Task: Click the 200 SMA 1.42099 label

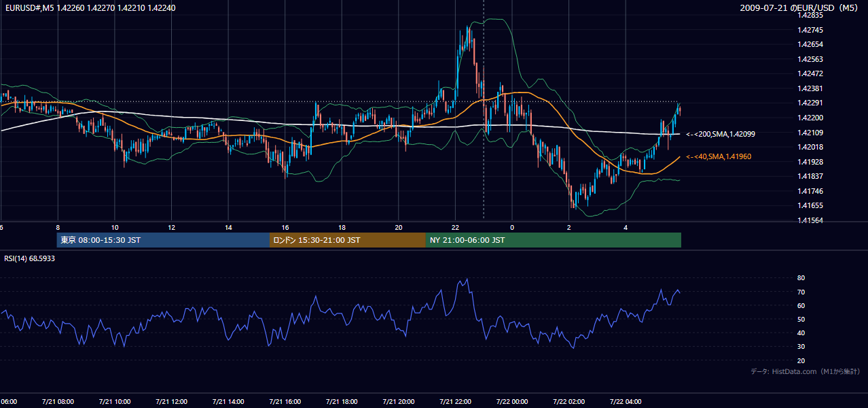Action: click(x=721, y=135)
